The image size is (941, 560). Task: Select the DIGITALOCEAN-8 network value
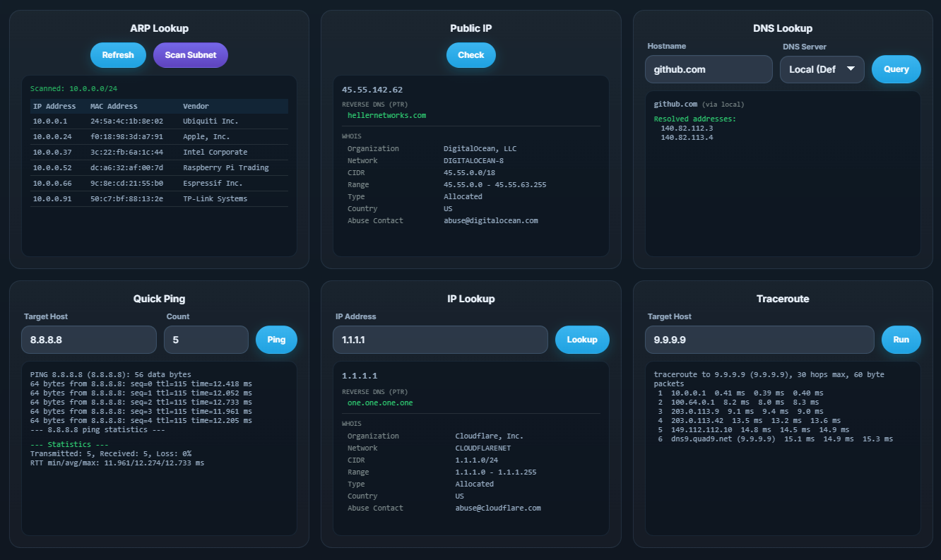(x=473, y=161)
